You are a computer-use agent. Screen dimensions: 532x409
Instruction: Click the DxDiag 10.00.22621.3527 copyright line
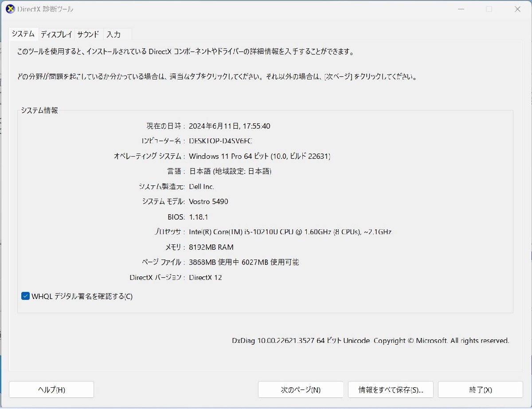pyautogui.click(x=371, y=341)
